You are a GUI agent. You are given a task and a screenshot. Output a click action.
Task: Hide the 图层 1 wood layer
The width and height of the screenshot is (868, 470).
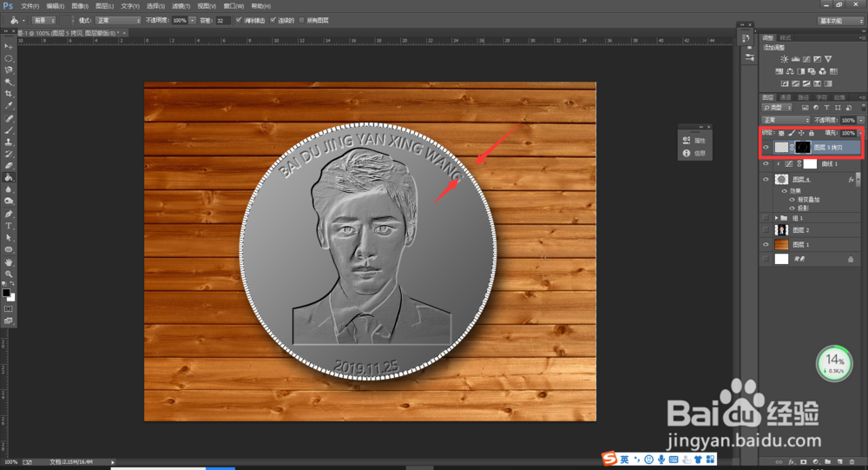click(x=766, y=244)
